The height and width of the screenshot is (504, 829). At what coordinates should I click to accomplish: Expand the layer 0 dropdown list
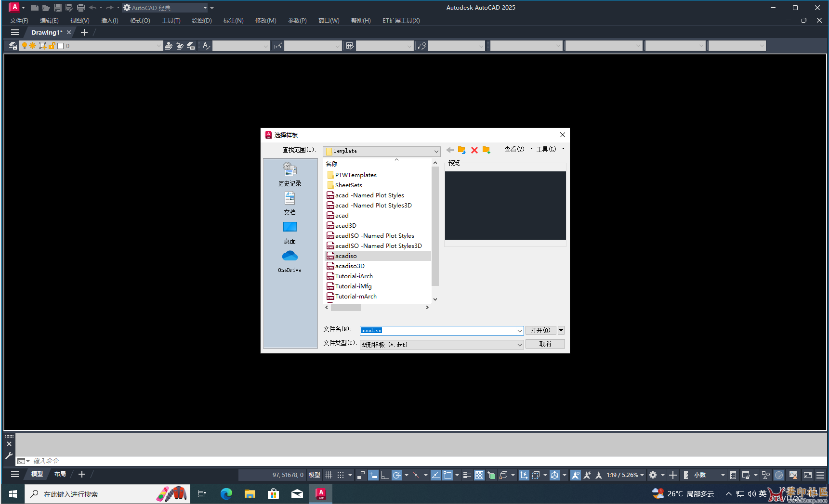coord(159,46)
